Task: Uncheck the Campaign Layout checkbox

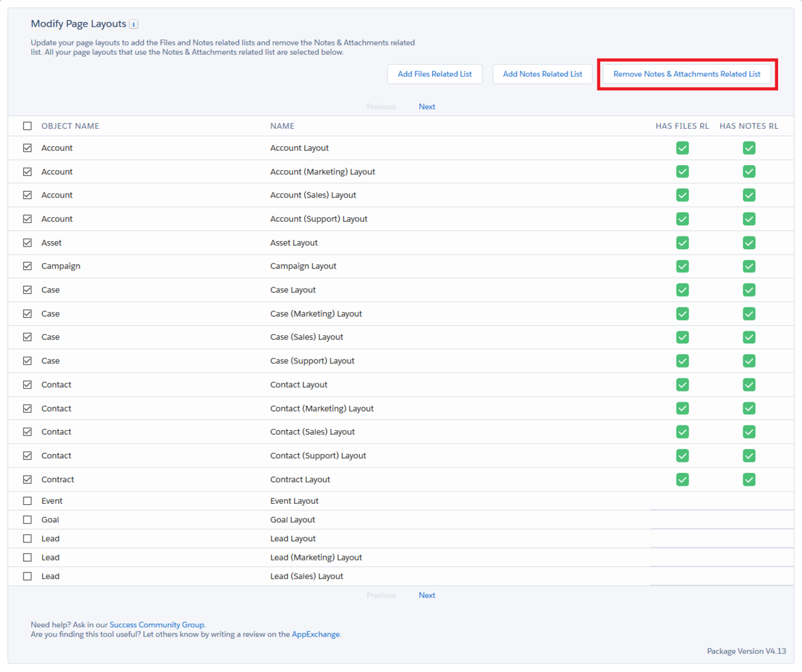Action: click(x=27, y=266)
